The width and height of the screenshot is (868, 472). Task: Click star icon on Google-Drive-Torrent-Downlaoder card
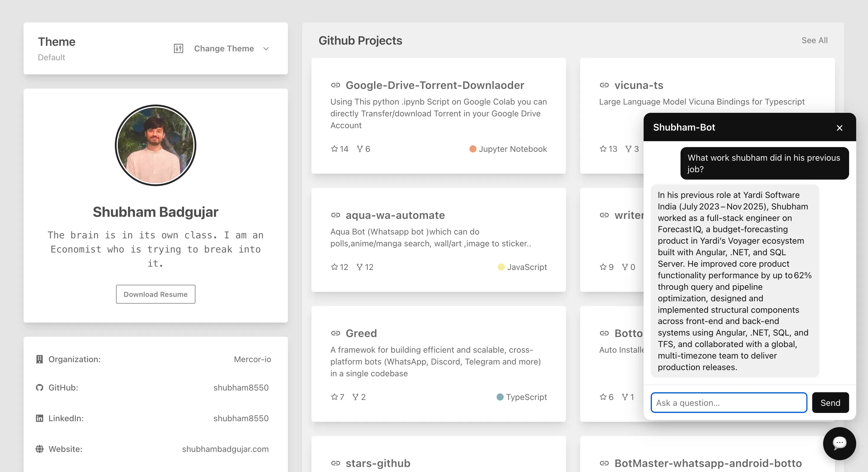click(334, 149)
